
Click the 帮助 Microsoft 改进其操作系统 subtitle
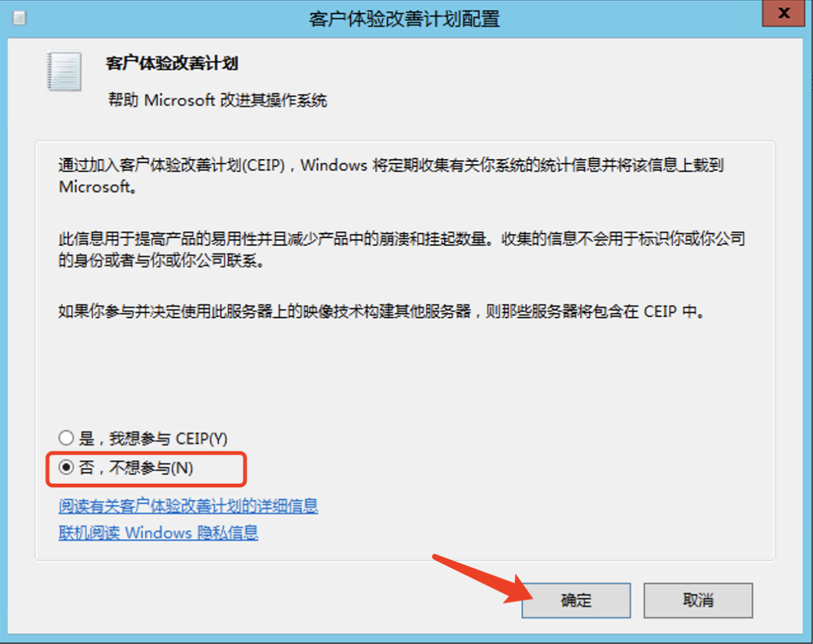coord(218,100)
